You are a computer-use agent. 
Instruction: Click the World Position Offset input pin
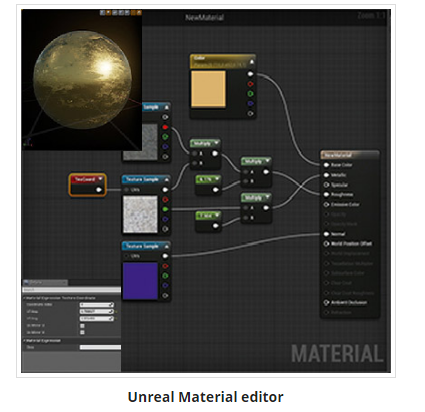326,244
